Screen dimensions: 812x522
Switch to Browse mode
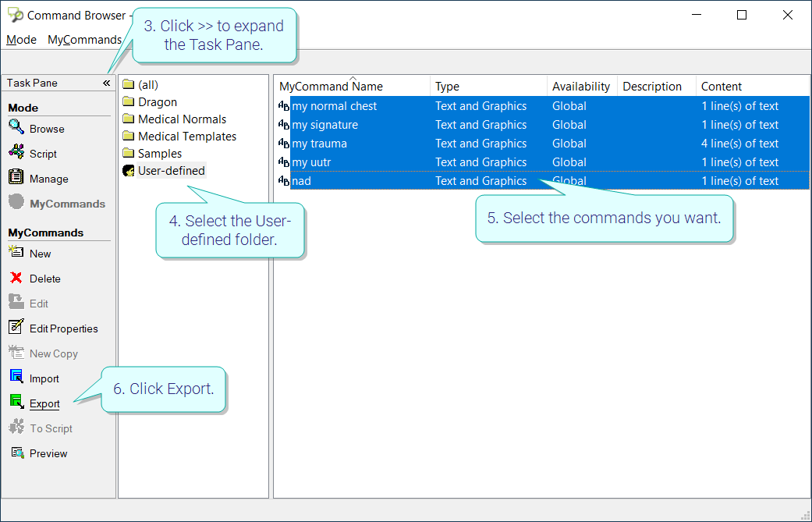coord(47,129)
